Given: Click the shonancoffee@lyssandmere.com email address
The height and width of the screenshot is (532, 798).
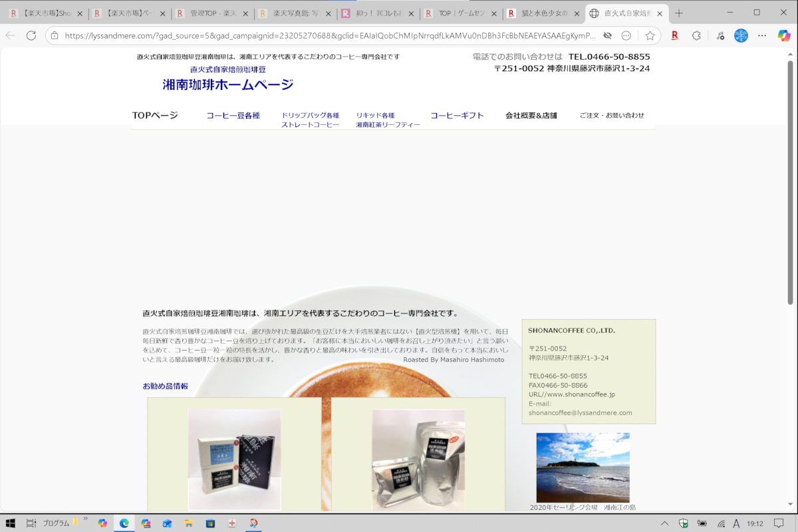Looking at the screenshot, I should coord(581,413).
